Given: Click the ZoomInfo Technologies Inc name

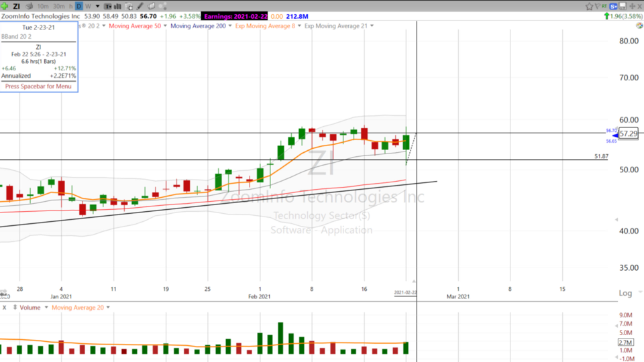Looking at the screenshot, I should tap(40, 16).
